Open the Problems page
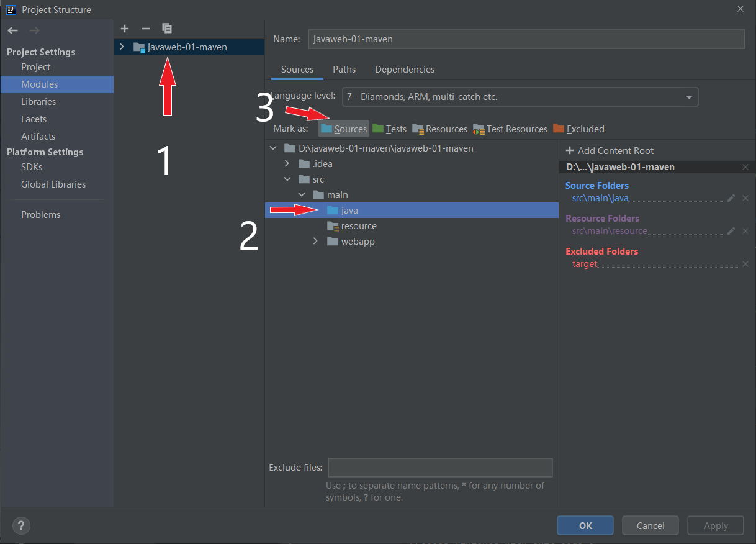The image size is (756, 544). pos(41,215)
